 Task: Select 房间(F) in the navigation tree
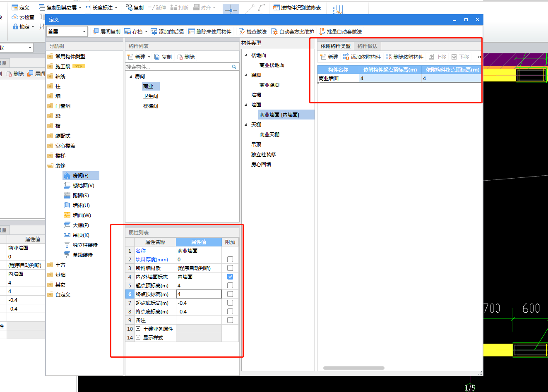click(81, 176)
